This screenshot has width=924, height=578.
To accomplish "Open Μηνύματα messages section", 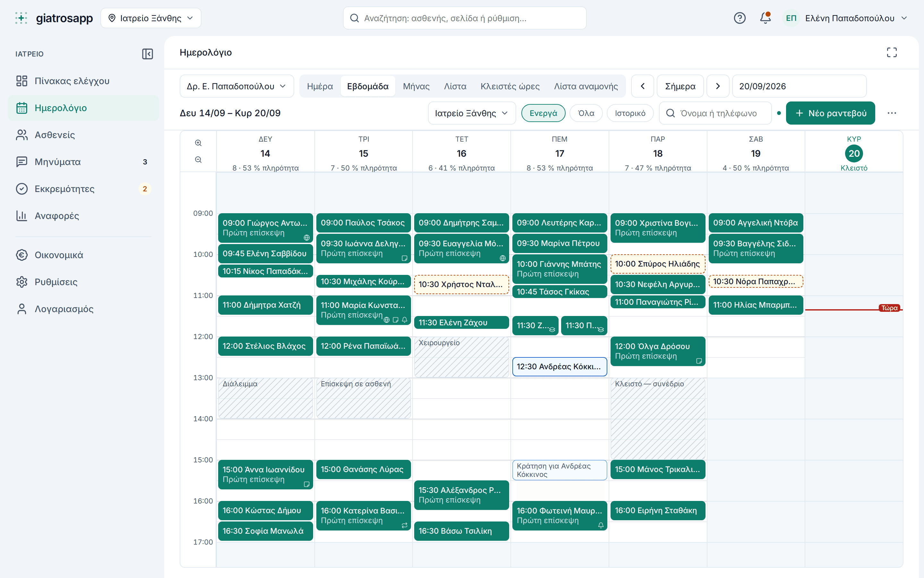I will coord(83,162).
